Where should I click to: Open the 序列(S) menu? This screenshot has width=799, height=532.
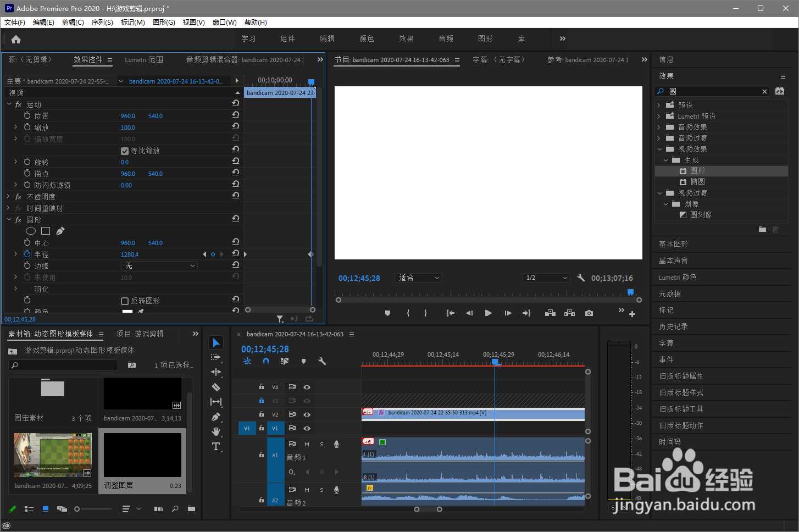click(102, 23)
